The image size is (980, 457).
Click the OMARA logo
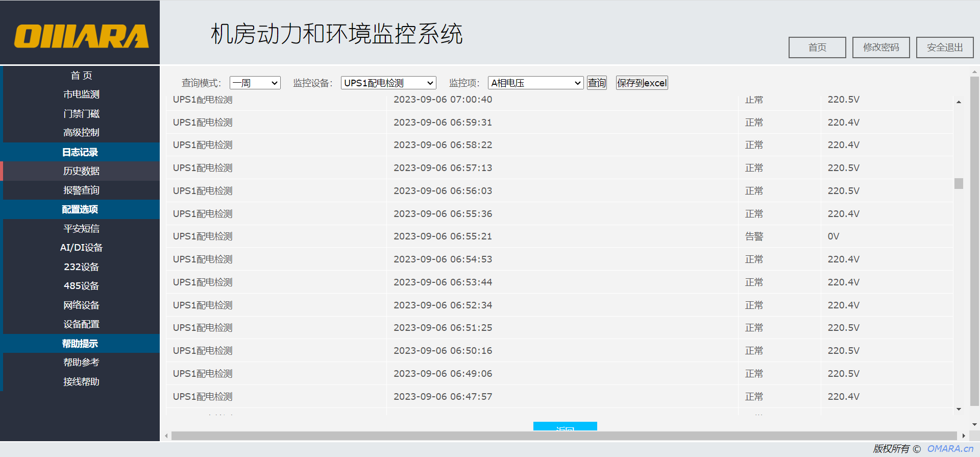click(82, 36)
